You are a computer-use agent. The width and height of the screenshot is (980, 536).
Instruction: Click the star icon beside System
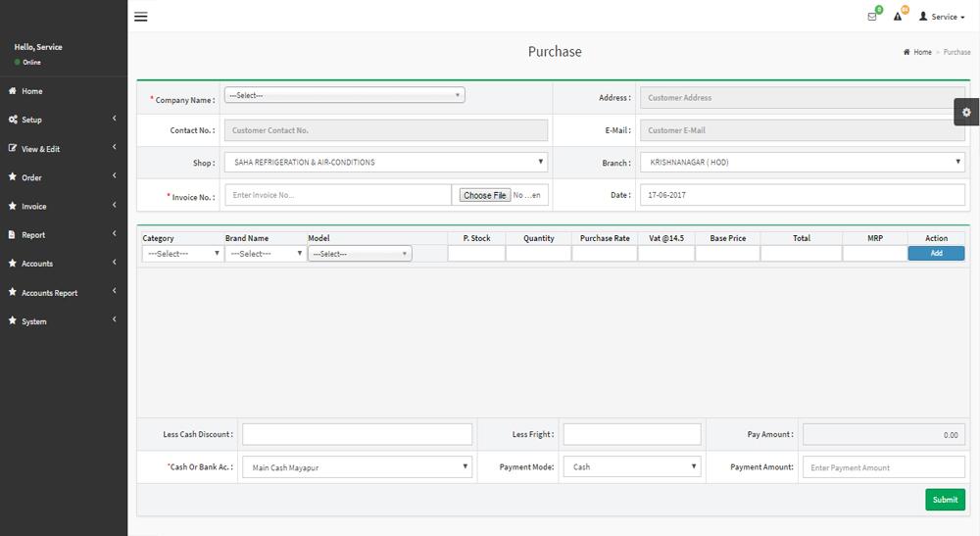13,320
